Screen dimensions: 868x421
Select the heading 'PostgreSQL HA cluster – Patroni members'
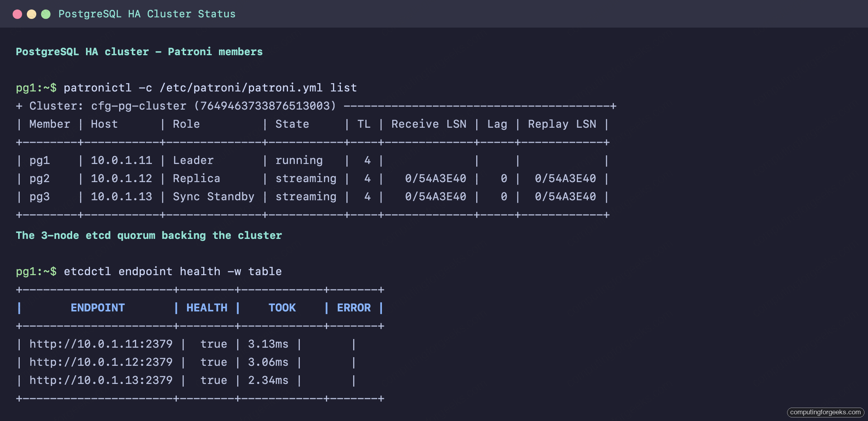click(x=139, y=52)
